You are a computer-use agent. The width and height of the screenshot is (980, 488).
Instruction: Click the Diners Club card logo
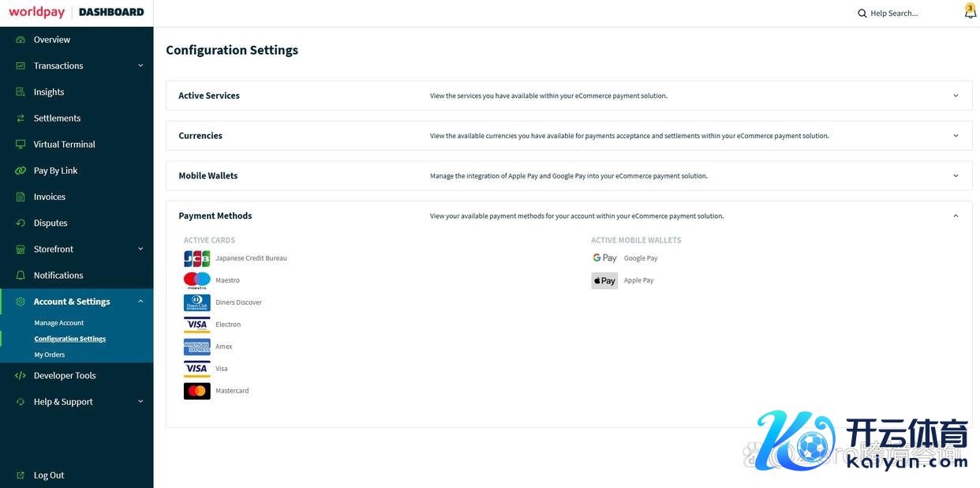196,302
